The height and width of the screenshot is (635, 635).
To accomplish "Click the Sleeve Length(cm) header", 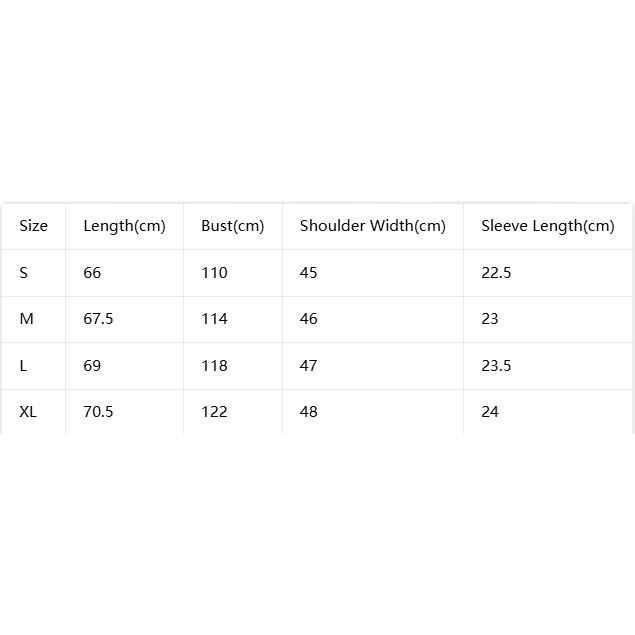I will (x=548, y=226).
